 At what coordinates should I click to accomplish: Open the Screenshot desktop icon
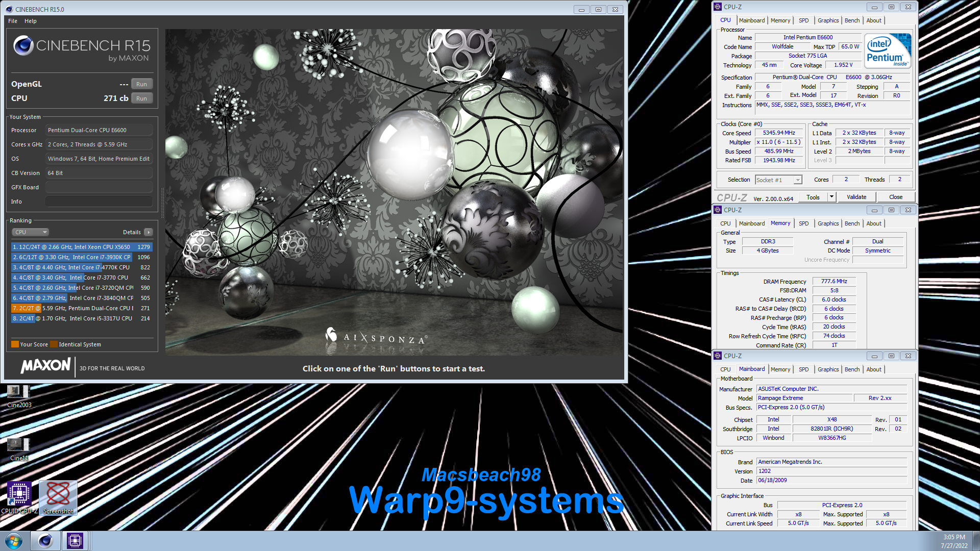pyautogui.click(x=58, y=498)
